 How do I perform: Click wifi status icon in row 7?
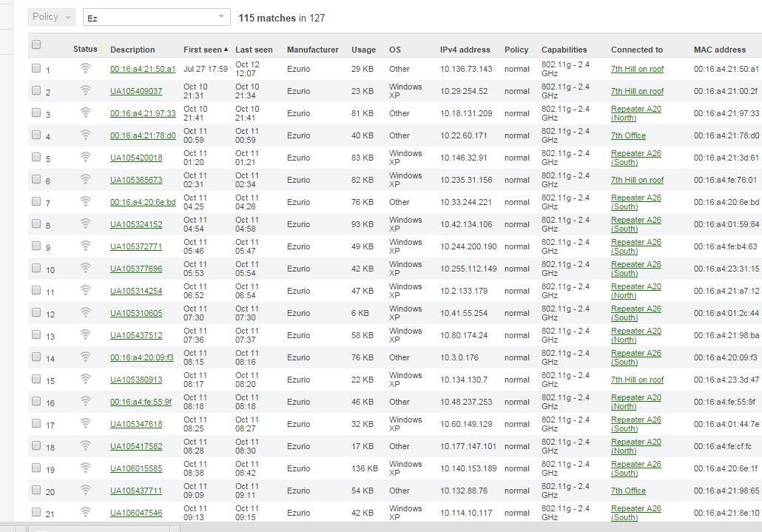click(x=86, y=201)
